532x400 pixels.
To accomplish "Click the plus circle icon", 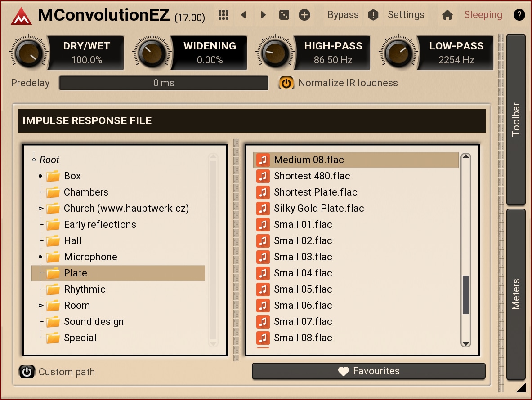I will pos(304,15).
